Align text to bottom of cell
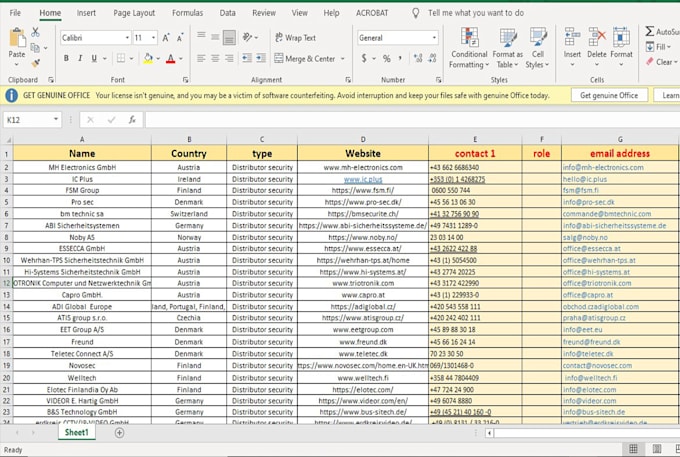The height and width of the screenshot is (457, 680). (229, 38)
